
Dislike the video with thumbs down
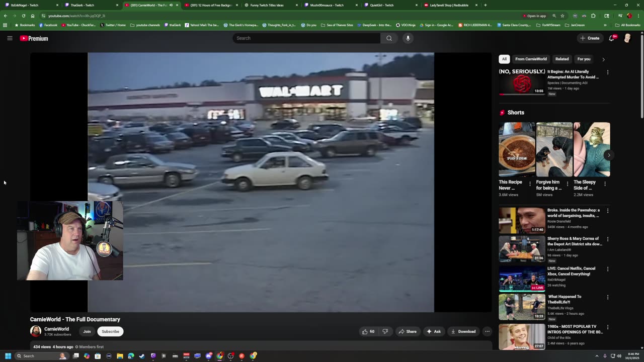385,331
